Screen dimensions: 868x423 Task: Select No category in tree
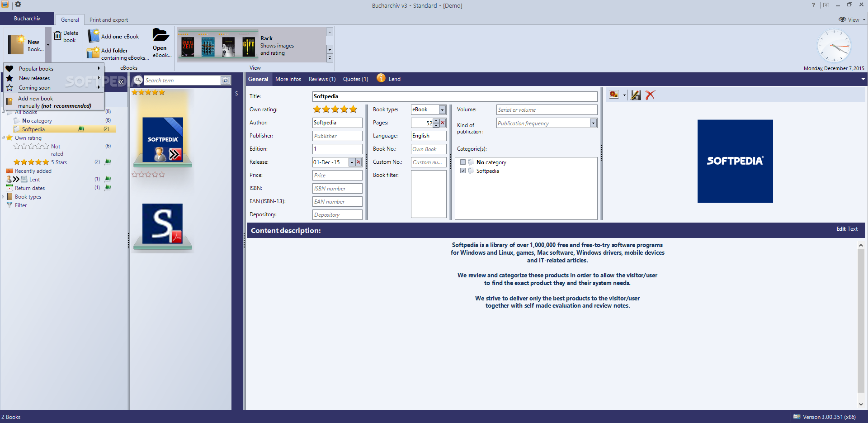coord(37,120)
